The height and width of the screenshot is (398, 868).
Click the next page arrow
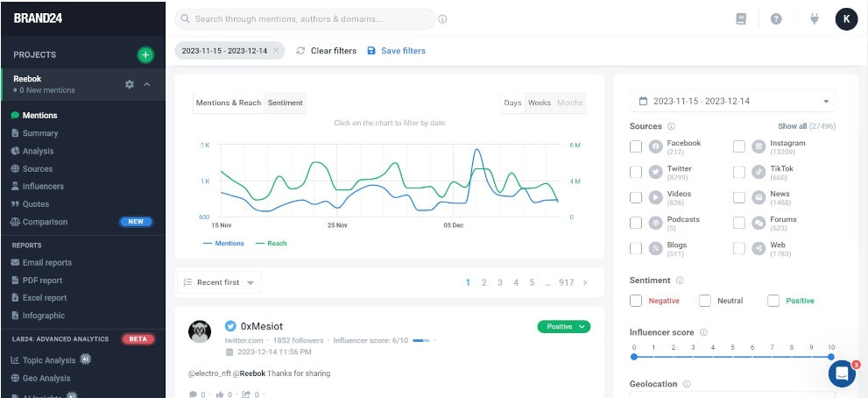tap(585, 282)
